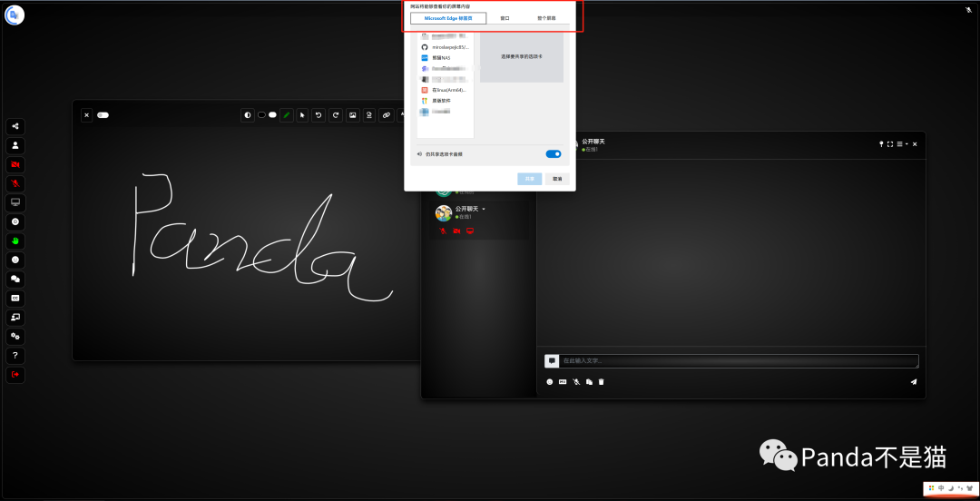Image resolution: width=980 pixels, height=501 pixels.
Task: Click the speech bubble icon left of chat input
Action: (552, 361)
